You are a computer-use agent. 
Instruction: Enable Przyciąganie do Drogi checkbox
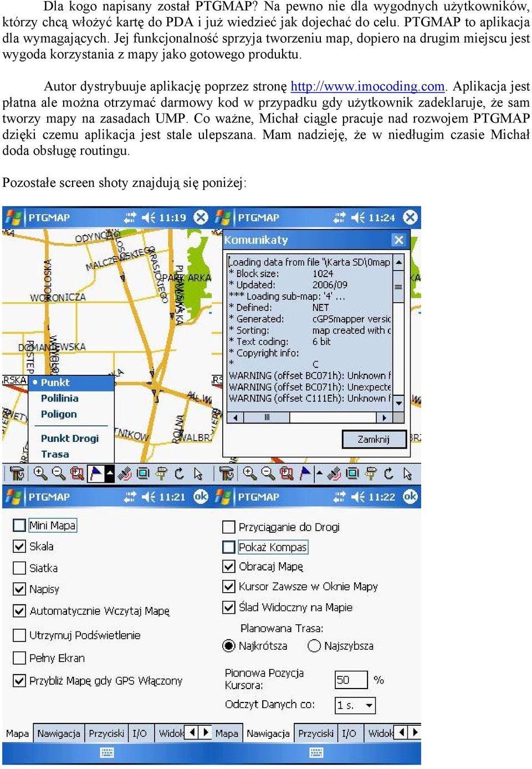(x=229, y=527)
